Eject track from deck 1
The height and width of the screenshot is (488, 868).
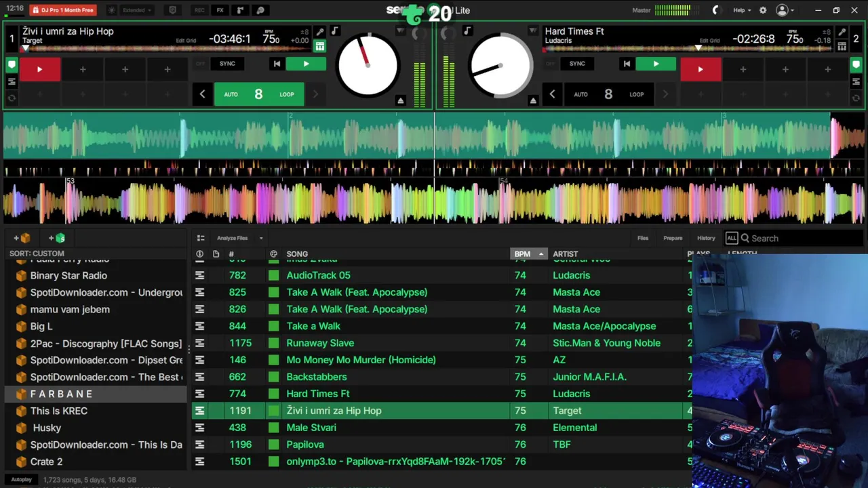click(x=400, y=100)
